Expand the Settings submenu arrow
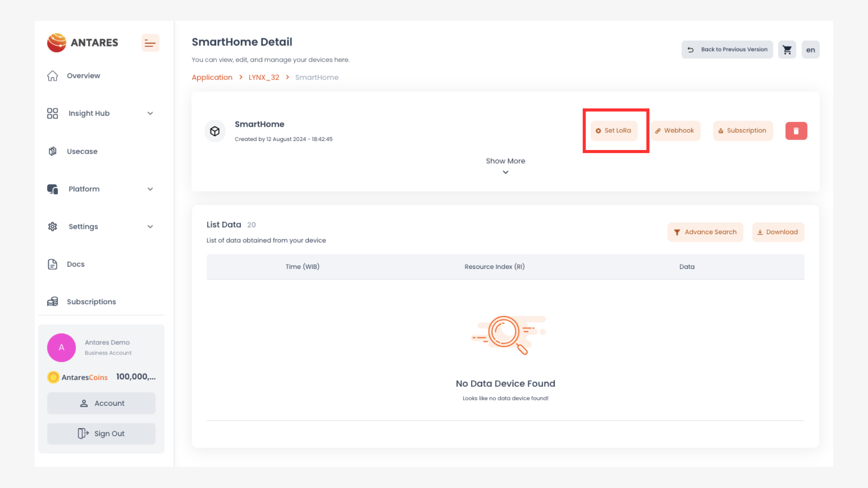 click(x=150, y=226)
